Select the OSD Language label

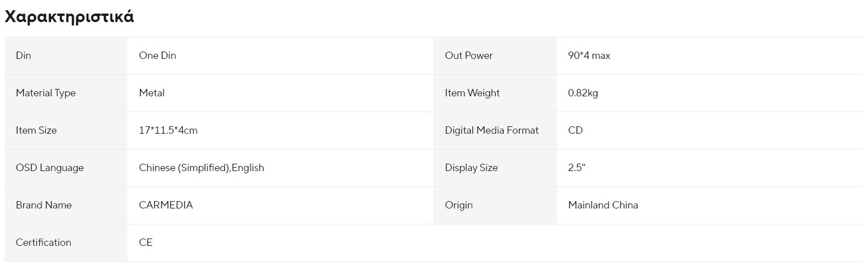click(x=50, y=168)
